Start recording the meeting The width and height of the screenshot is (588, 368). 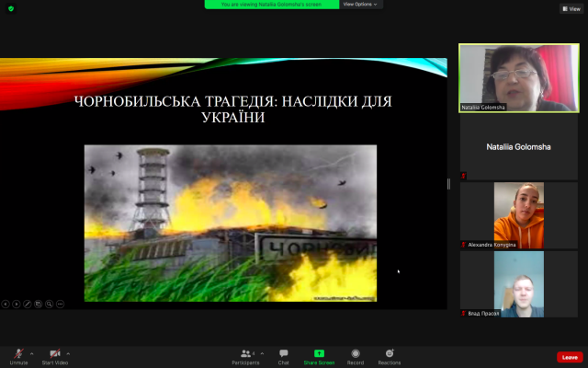tap(356, 355)
